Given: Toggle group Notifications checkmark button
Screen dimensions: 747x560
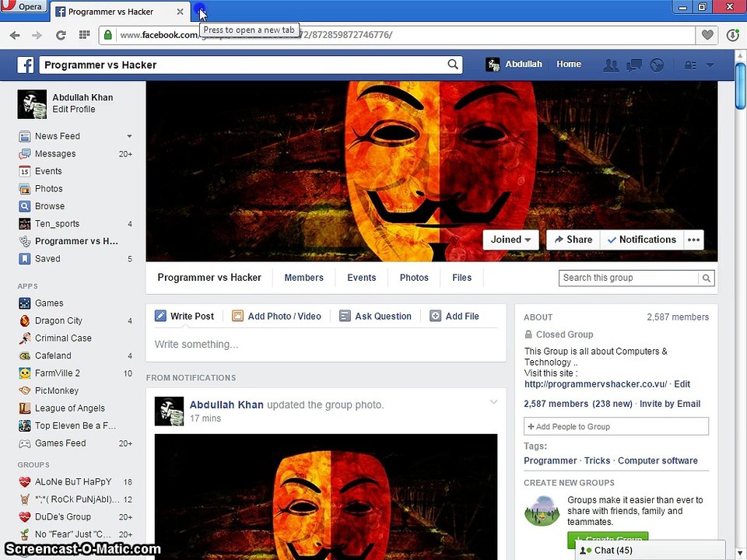Looking at the screenshot, I should (x=642, y=240).
